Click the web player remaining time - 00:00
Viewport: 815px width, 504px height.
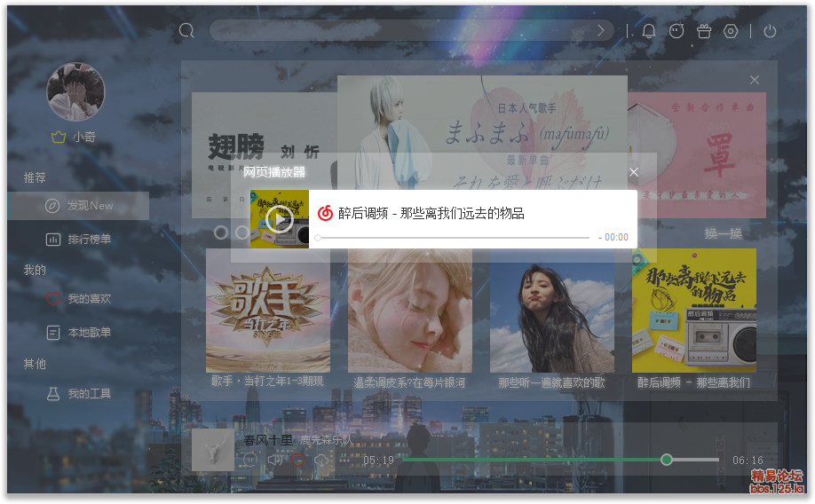pos(613,238)
